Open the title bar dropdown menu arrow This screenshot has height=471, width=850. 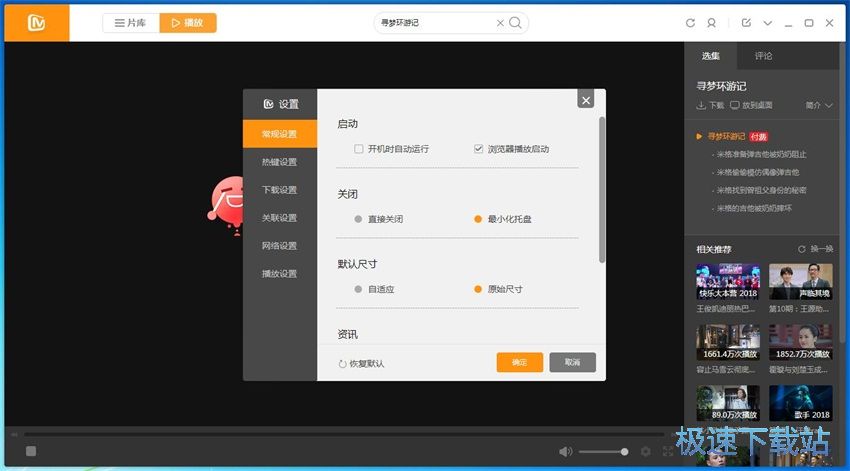768,23
